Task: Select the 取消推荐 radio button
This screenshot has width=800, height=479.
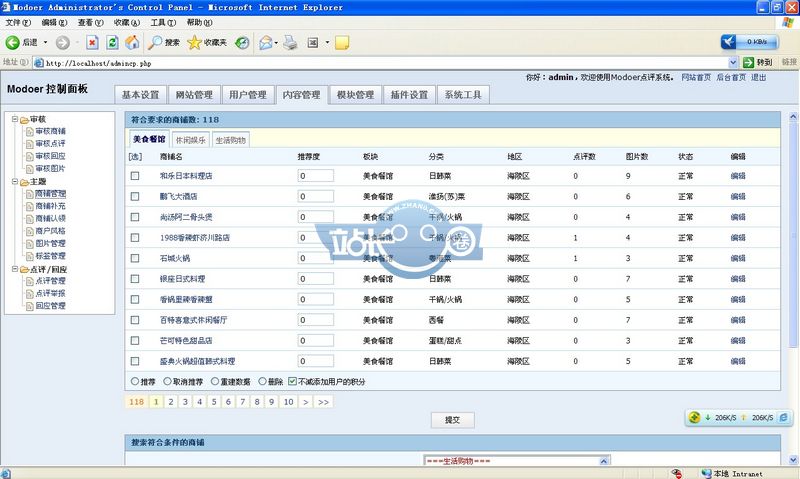Action: 167,381
